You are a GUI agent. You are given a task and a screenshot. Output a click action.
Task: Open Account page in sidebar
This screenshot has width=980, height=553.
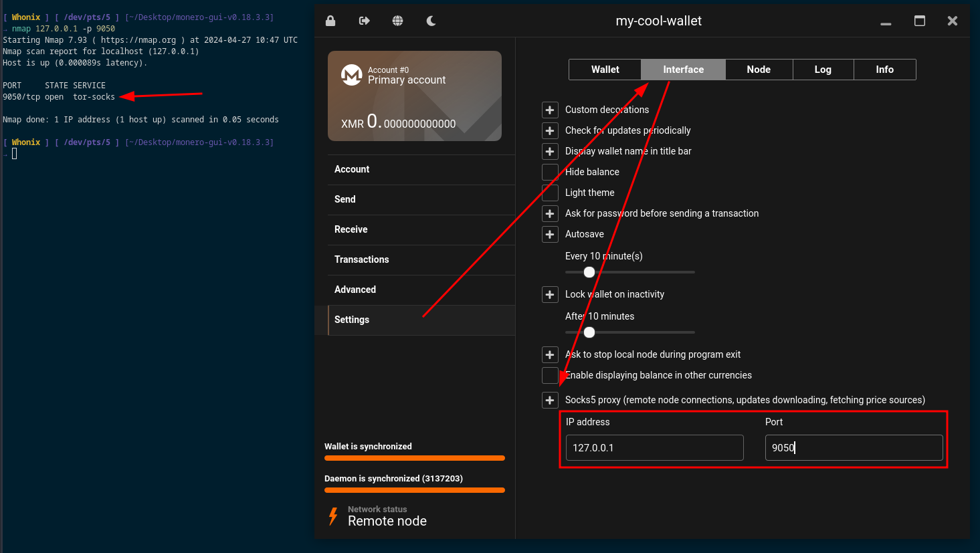tap(421, 170)
